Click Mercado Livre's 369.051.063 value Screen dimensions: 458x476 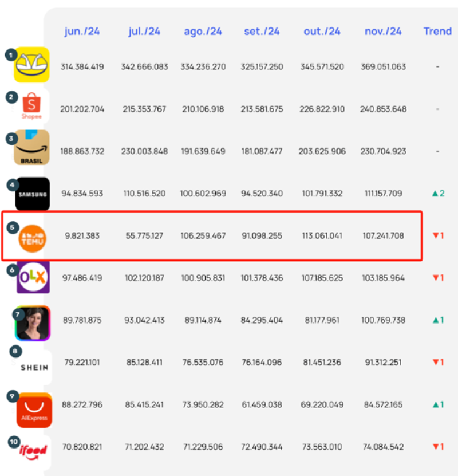click(384, 66)
